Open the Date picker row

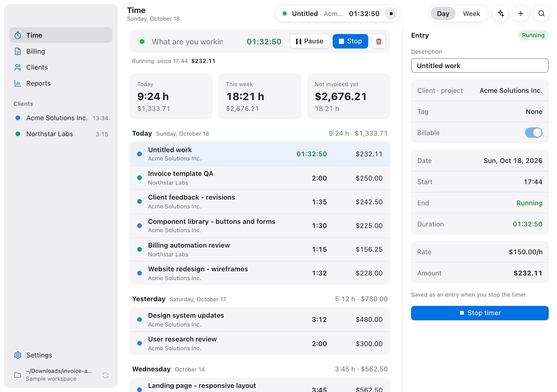(480, 161)
